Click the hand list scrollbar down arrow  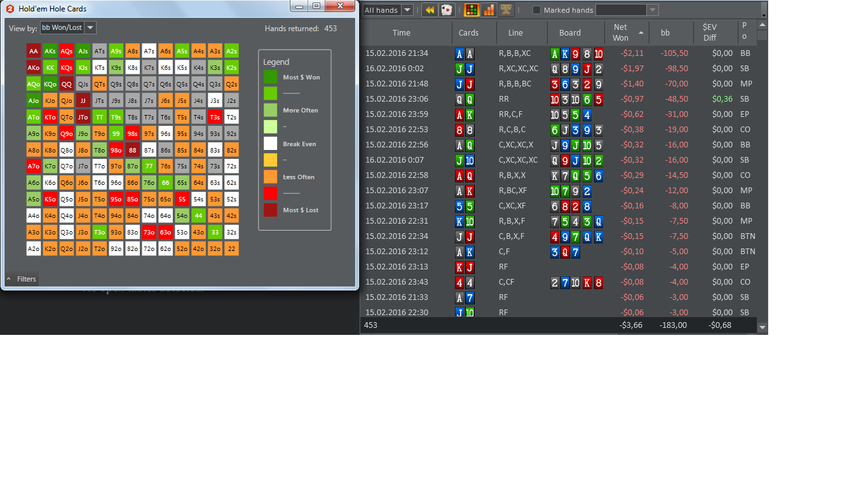pos(763,327)
